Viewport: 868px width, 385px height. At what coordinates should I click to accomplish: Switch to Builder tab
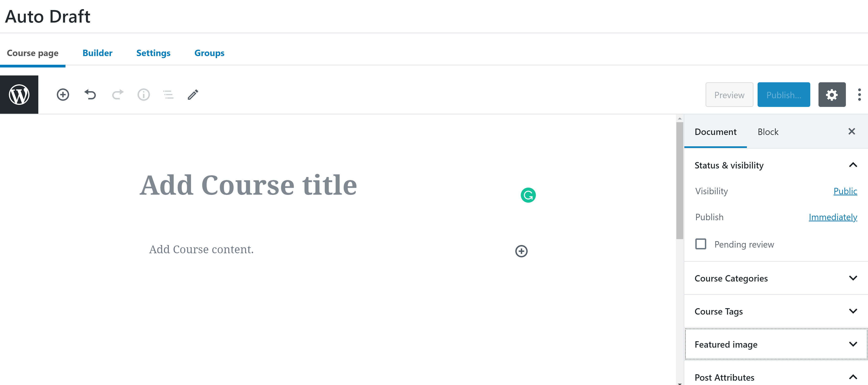click(x=97, y=53)
